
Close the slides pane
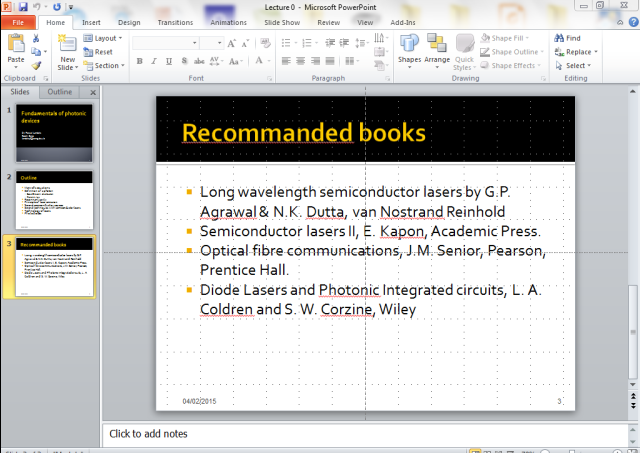tap(93, 92)
